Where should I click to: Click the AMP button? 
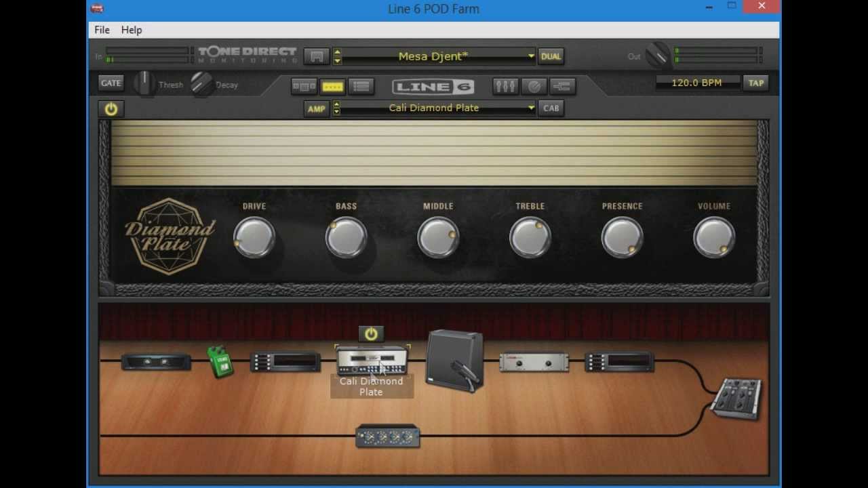pos(316,108)
